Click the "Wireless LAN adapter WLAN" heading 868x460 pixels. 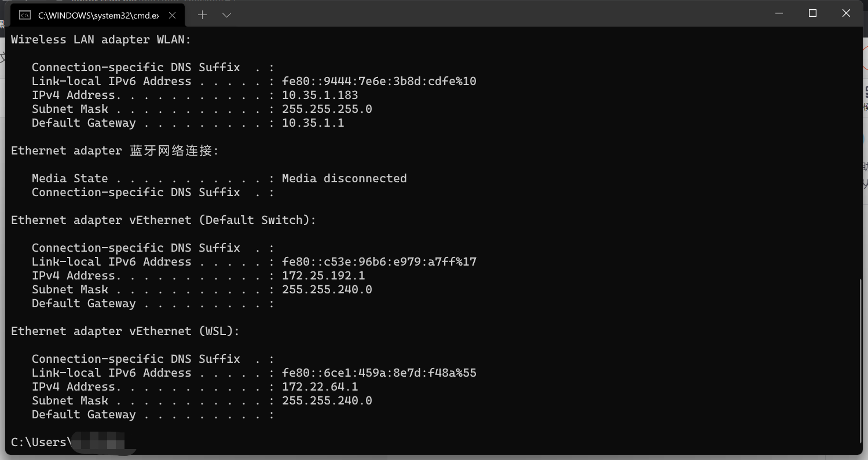[101, 40]
